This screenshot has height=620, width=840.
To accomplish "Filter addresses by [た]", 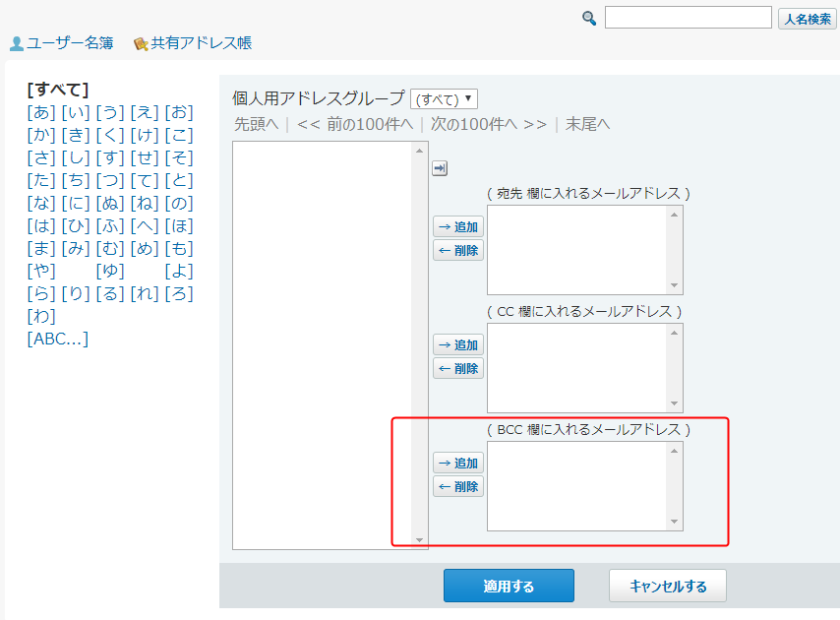I will 41,181.
